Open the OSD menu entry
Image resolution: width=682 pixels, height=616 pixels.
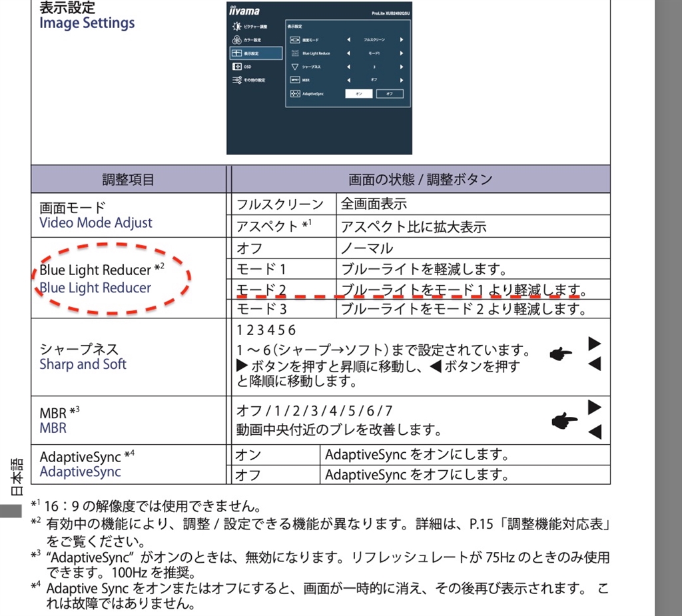point(248,67)
